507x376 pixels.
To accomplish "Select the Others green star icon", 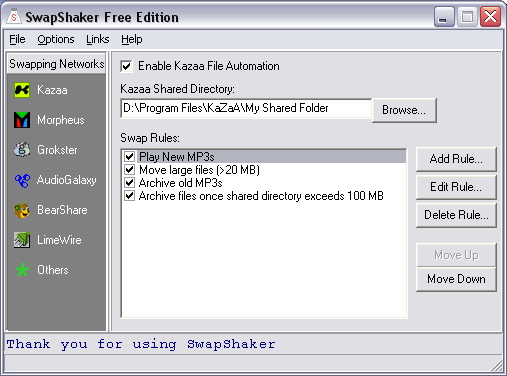I will [x=22, y=270].
